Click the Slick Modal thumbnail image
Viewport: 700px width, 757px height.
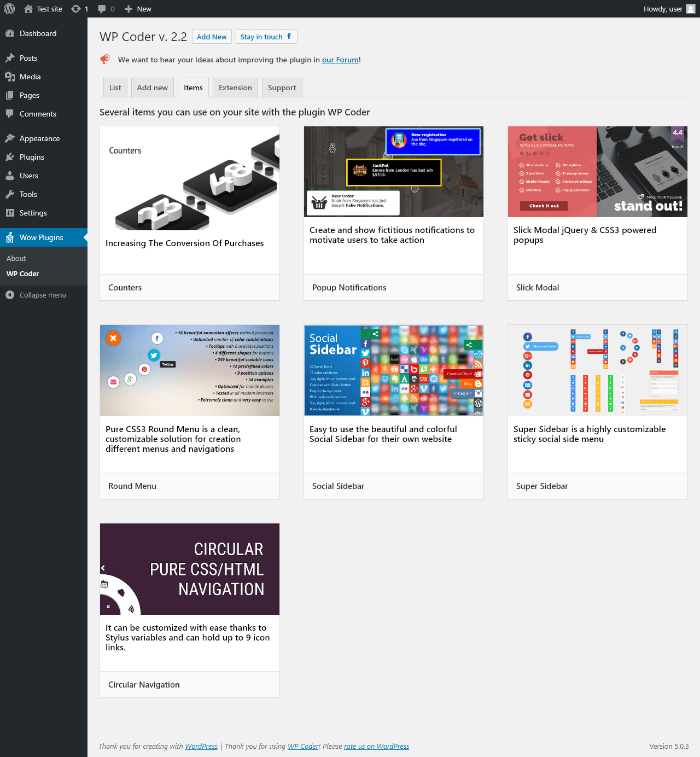(598, 172)
